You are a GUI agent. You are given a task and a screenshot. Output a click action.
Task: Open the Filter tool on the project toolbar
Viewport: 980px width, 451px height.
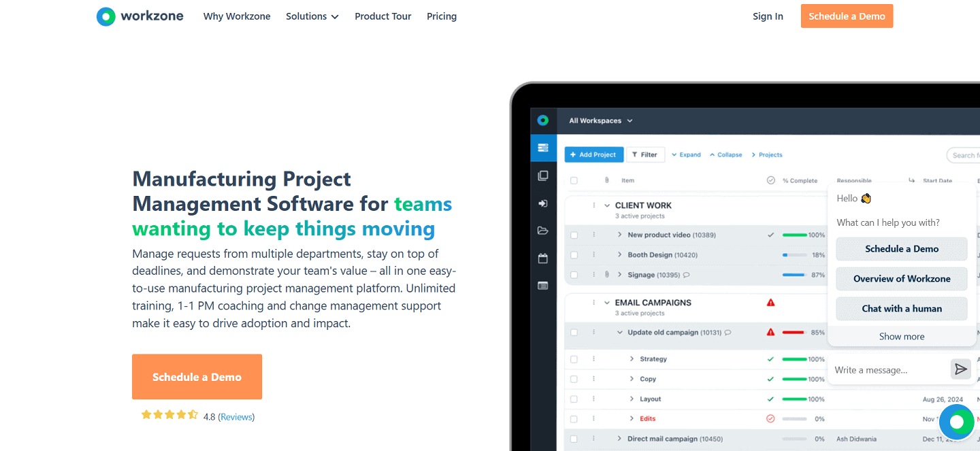click(645, 154)
